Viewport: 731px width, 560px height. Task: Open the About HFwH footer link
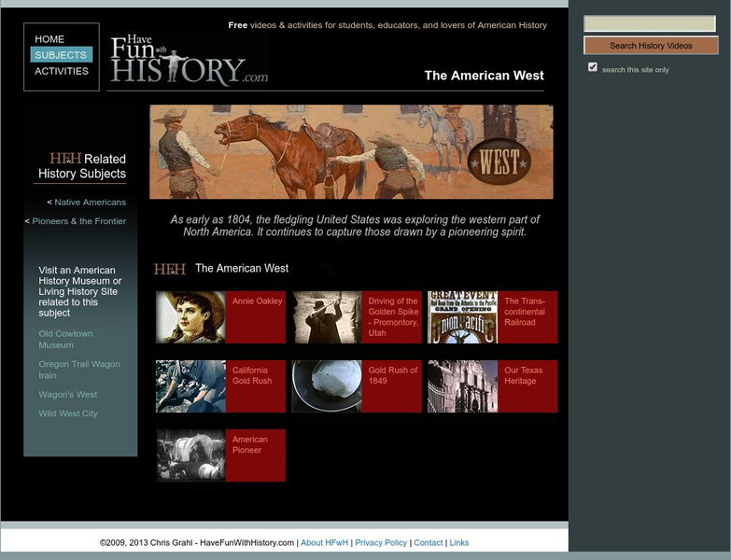click(x=325, y=543)
